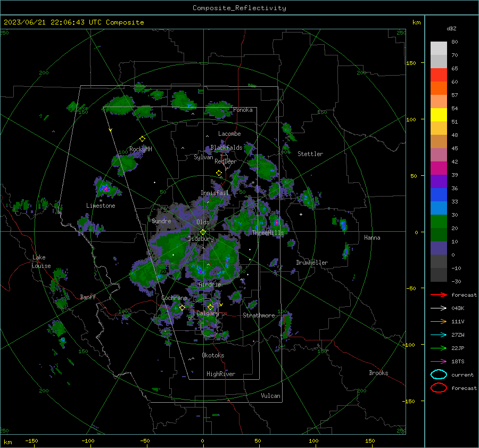Click the intense storm cell near Limestone
This screenshot has width=479, height=448.
click(x=106, y=188)
